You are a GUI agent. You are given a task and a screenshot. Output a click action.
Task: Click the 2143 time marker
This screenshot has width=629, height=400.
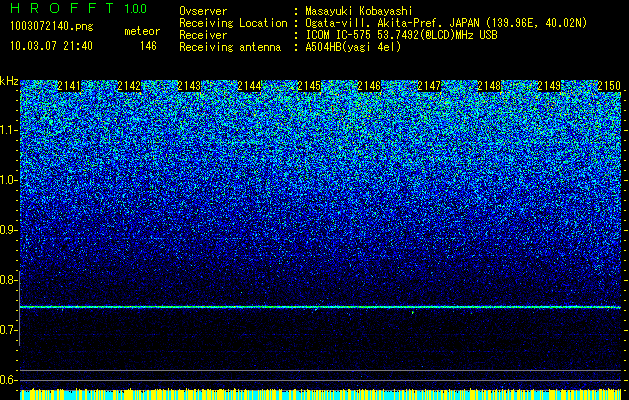coord(189,86)
